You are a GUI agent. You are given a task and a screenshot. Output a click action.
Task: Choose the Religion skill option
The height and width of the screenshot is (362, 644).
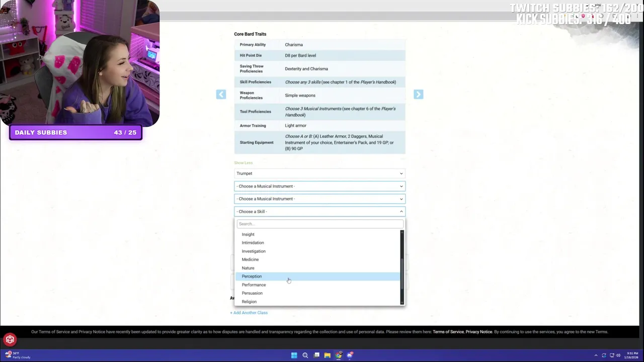click(x=317, y=302)
